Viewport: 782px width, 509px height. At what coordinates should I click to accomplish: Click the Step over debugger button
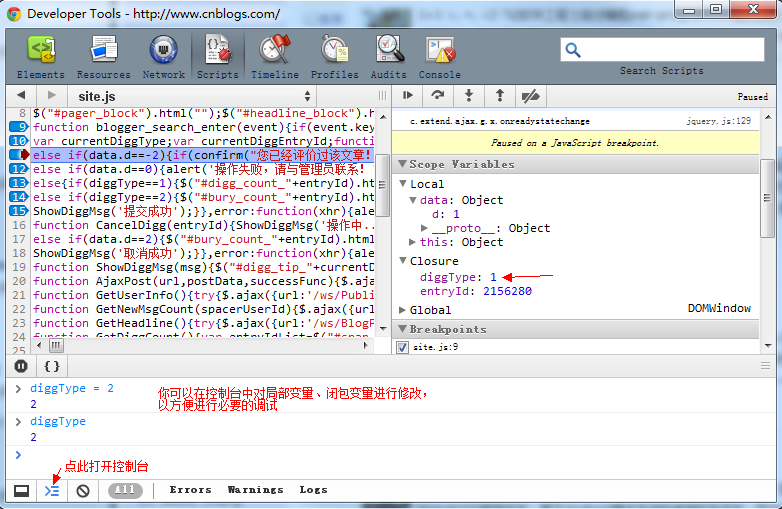coord(438,95)
